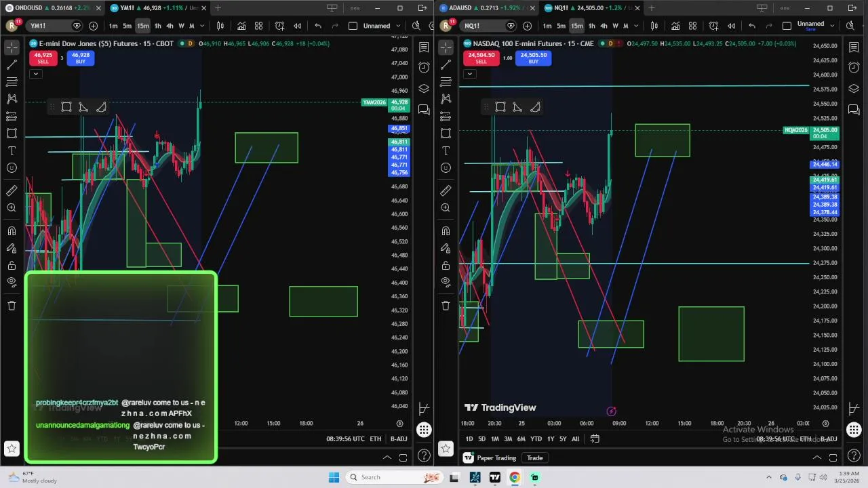Select the crosshair cursor tool in YM1! window
Image resolution: width=868 pixels, height=488 pixels.
coord(12,47)
